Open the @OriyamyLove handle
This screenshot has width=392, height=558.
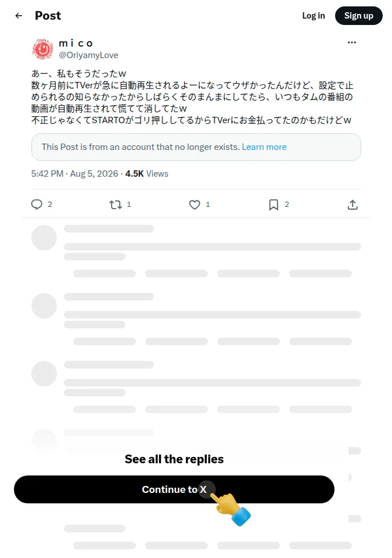[x=89, y=55]
